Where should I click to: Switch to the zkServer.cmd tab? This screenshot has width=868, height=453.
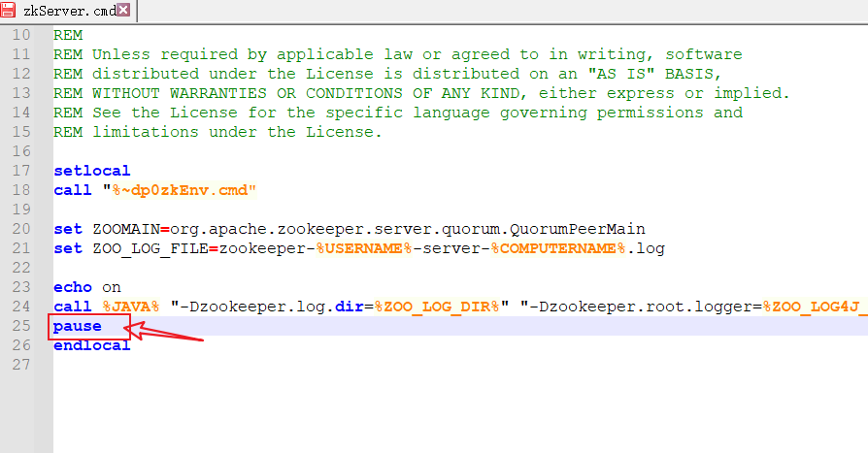click(68, 11)
